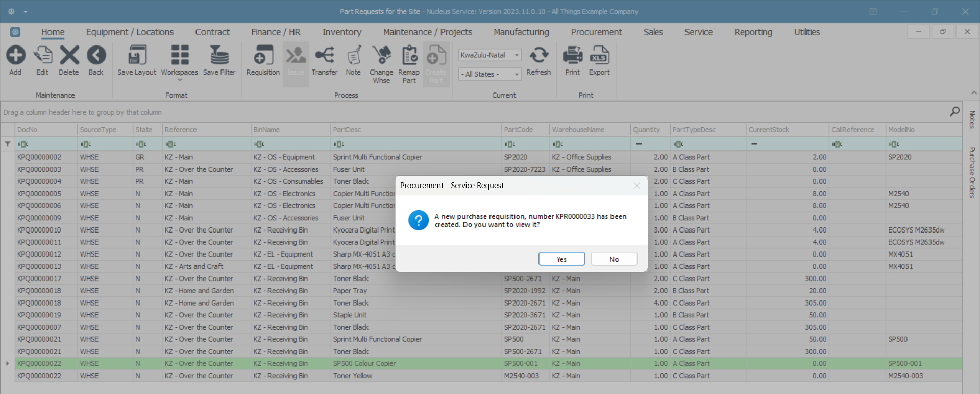Click the application gear icon in title bar
Image resolution: width=980 pixels, height=394 pixels.
tap(11, 11)
